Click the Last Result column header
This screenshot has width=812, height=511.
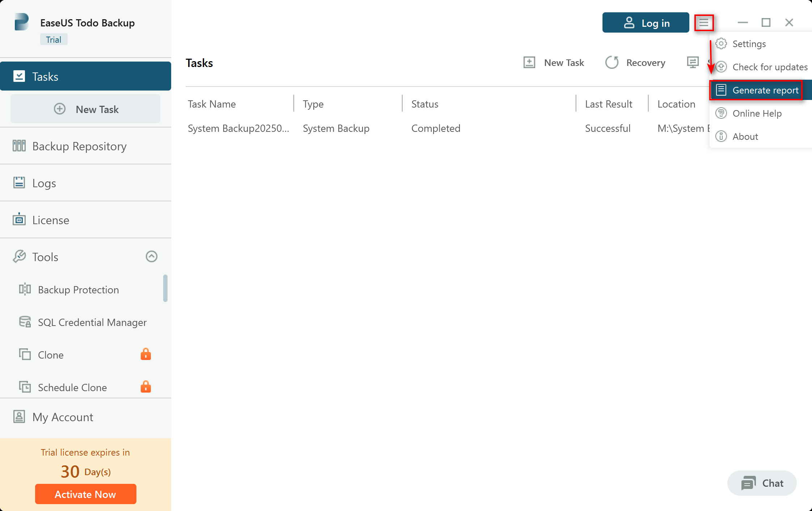click(609, 104)
